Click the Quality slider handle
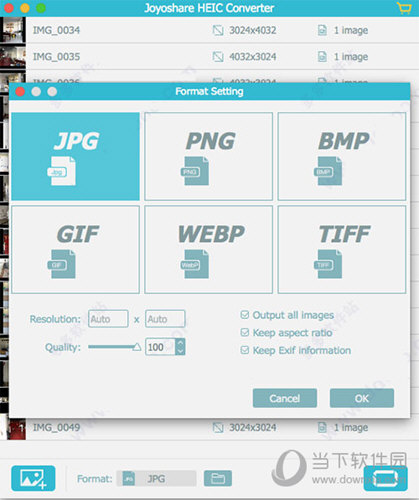The height and width of the screenshot is (500, 419). 137,347
